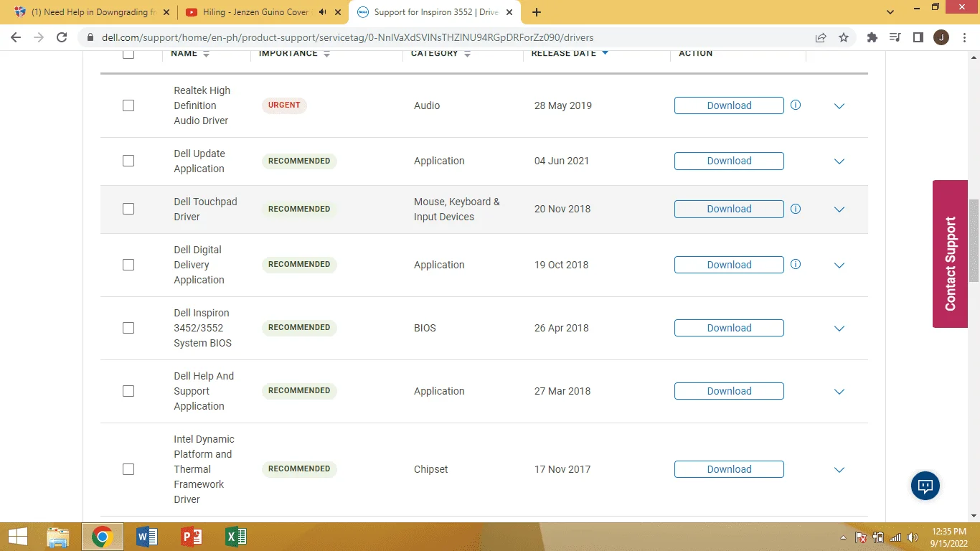Check the Dell Update Application row
The height and width of the screenshot is (551, 980).
point(128,161)
